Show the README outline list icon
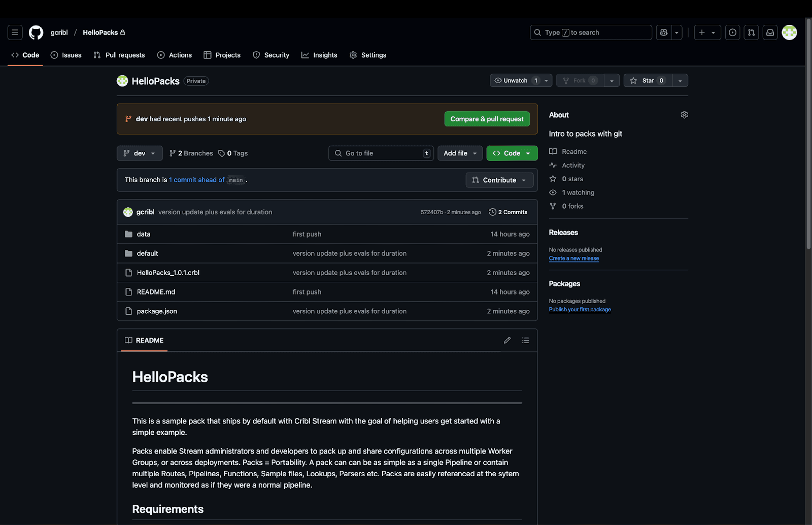 [525, 340]
